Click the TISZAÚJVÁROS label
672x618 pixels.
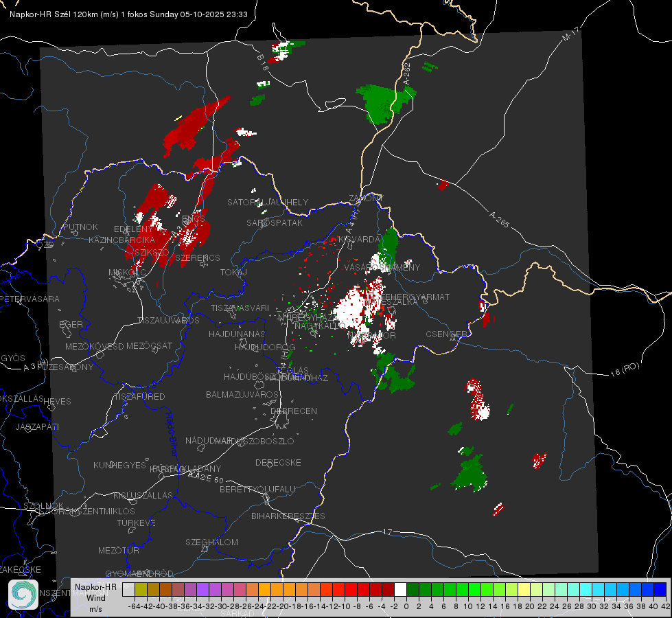(x=168, y=321)
